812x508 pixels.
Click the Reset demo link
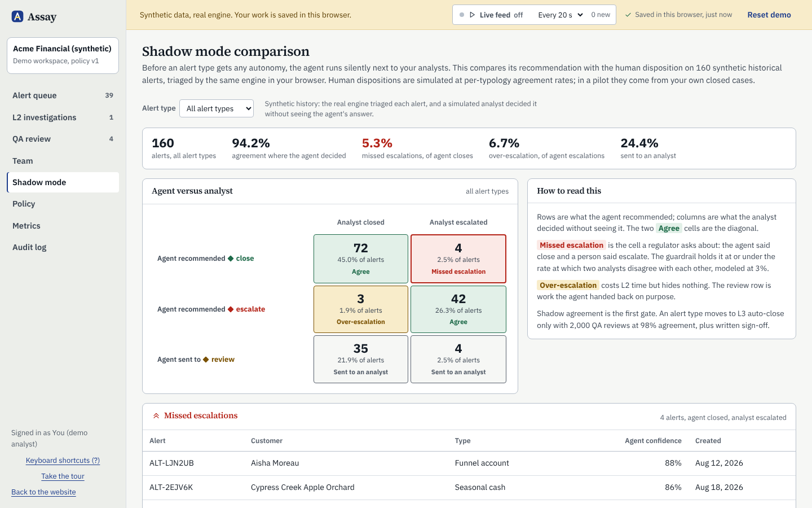[x=769, y=15]
